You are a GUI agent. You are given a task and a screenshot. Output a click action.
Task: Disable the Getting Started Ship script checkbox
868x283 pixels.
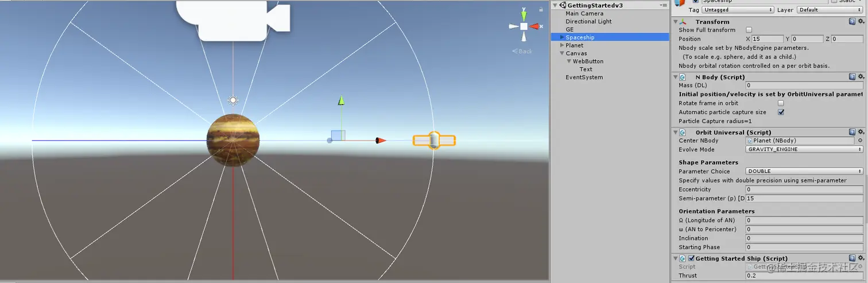tap(691, 258)
